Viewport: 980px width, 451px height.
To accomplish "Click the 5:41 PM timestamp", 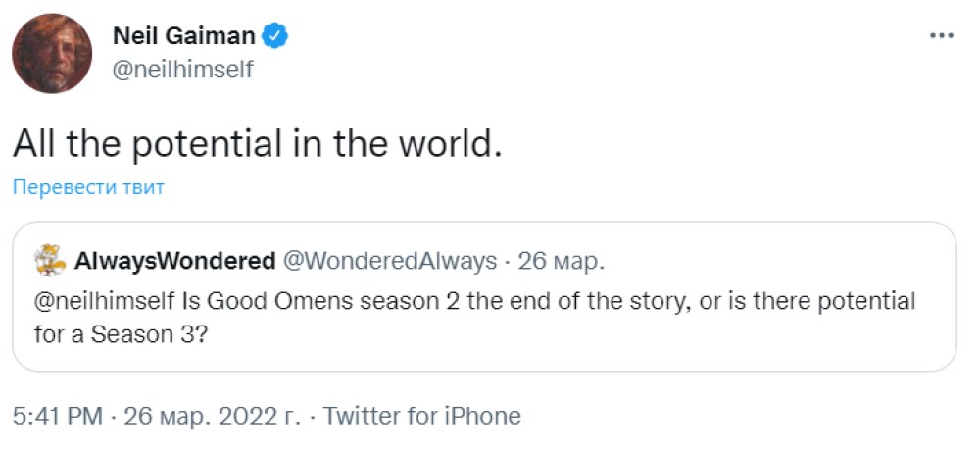I will [57, 416].
